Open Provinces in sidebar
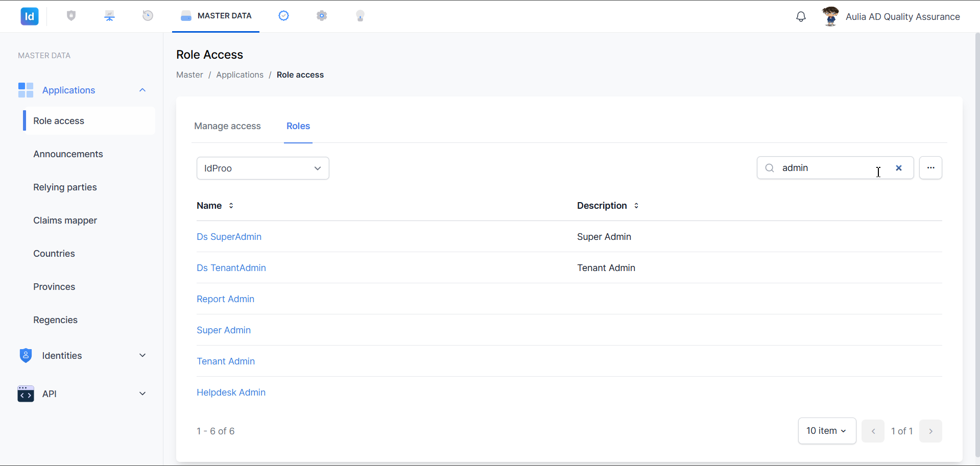 (54, 287)
